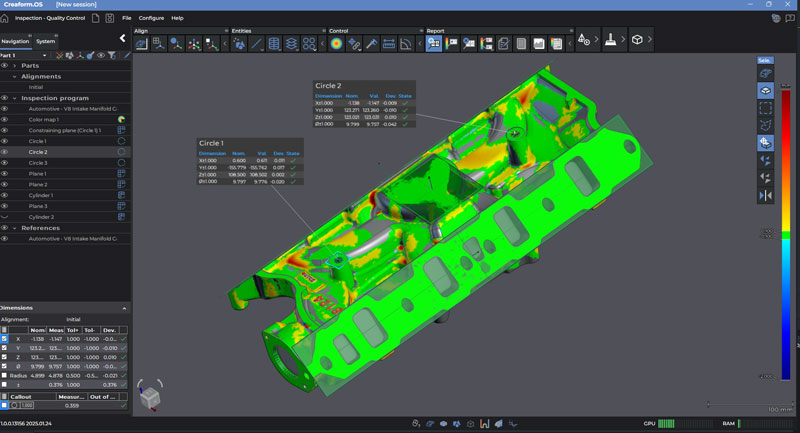Expand the Parts tree node
800x433 pixels.
(14, 65)
